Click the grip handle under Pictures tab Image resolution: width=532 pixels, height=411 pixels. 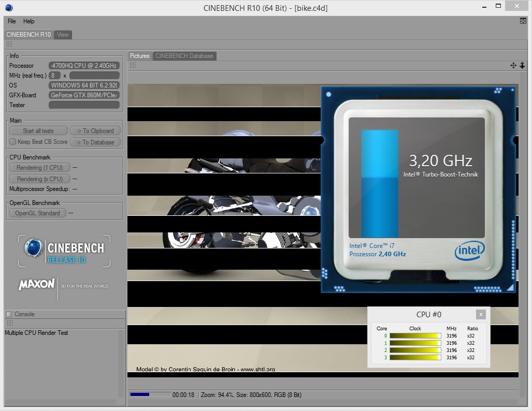tap(133, 65)
